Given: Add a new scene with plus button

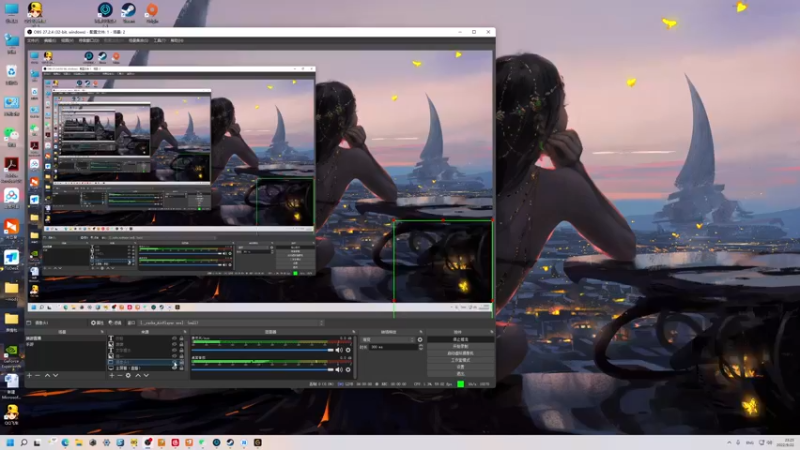Looking at the screenshot, I should tap(29, 376).
